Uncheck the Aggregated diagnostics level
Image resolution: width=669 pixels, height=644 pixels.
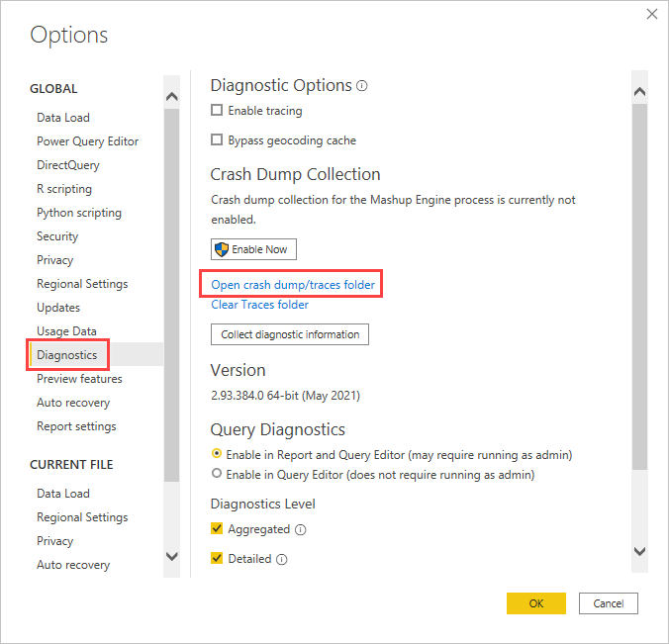point(217,529)
